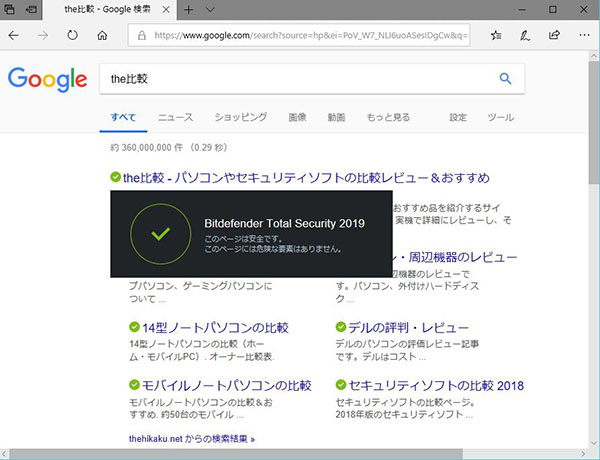This screenshot has width=600, height=460.
Task: Click the scrollbar up arrow
Action: pyautogui.click(x=594, y=55)
